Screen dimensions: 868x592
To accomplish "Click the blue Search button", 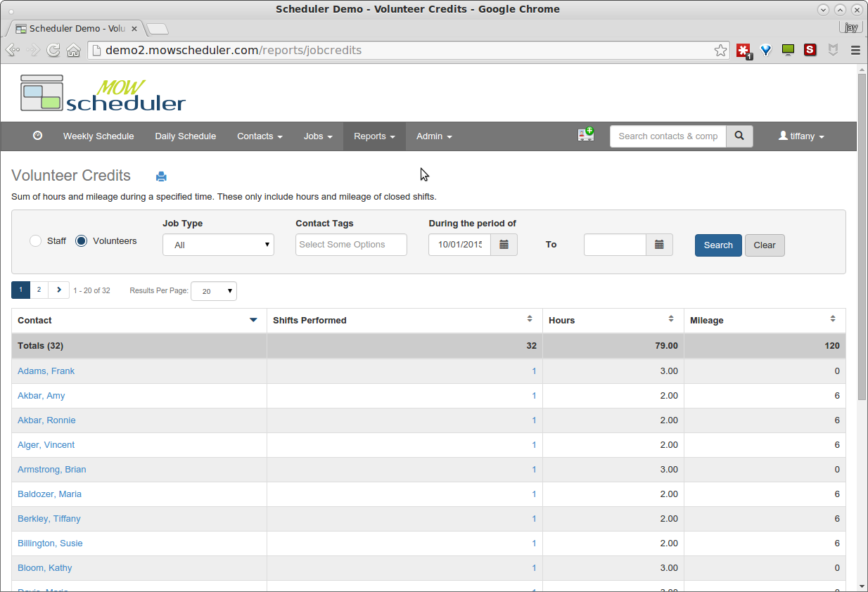I will tap(718, 245).
